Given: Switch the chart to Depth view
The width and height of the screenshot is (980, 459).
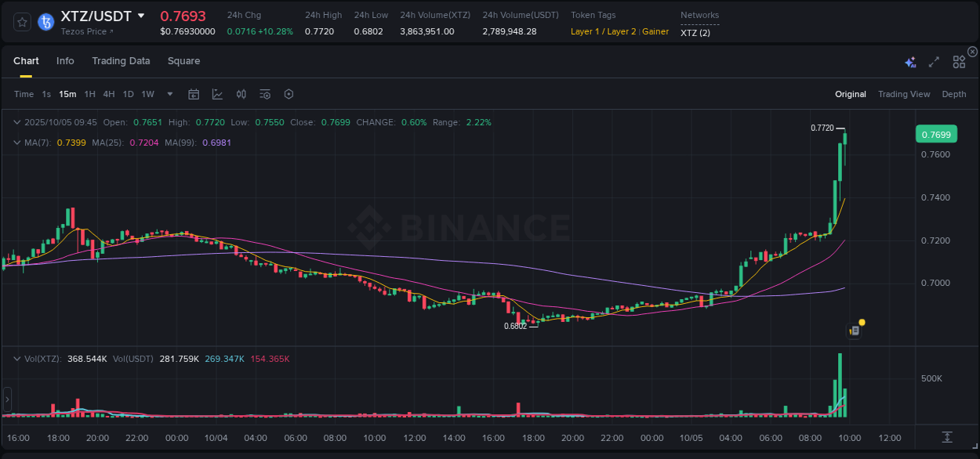Looking at the screenshot, I should [x=953, y=94].
